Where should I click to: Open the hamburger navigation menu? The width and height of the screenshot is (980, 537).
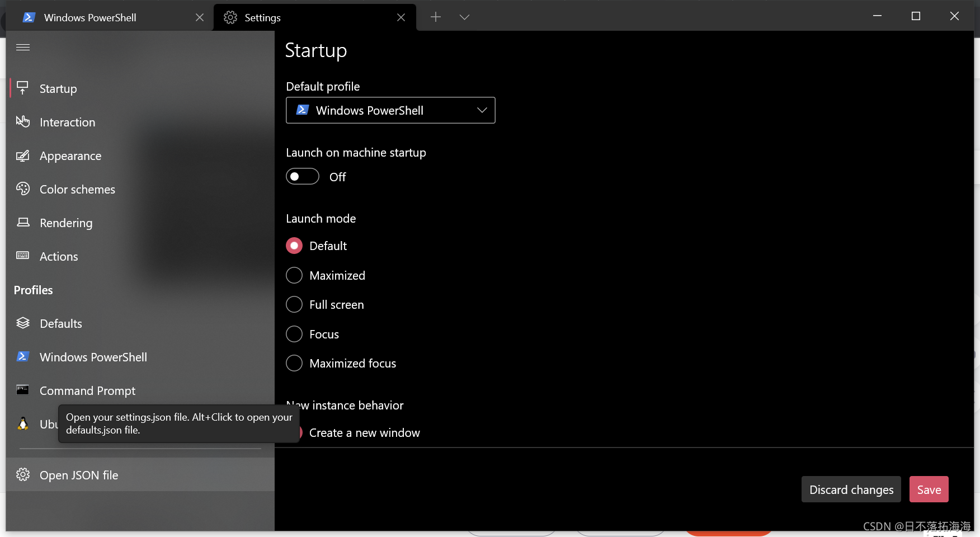[x=23, y=47]
